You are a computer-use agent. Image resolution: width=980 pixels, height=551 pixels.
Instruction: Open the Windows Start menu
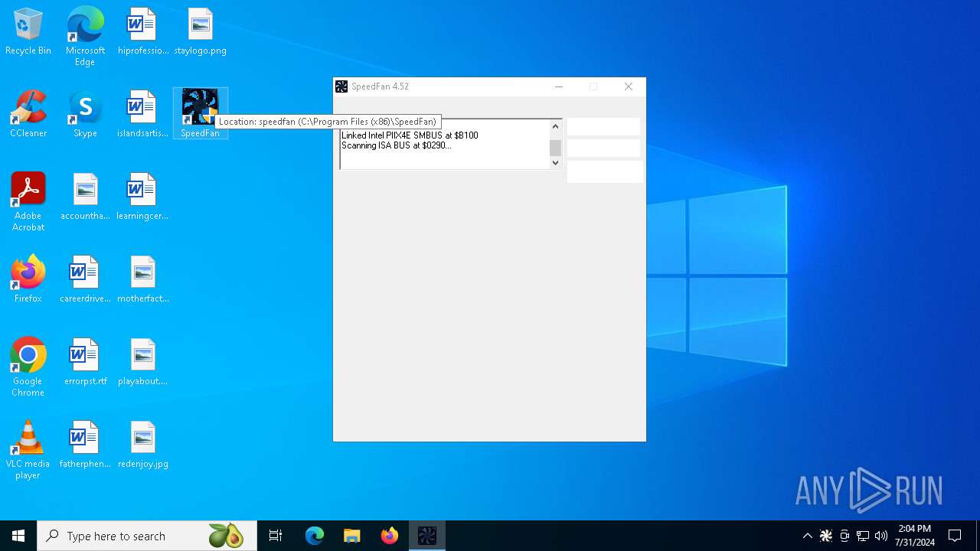(x=18, y=536)
